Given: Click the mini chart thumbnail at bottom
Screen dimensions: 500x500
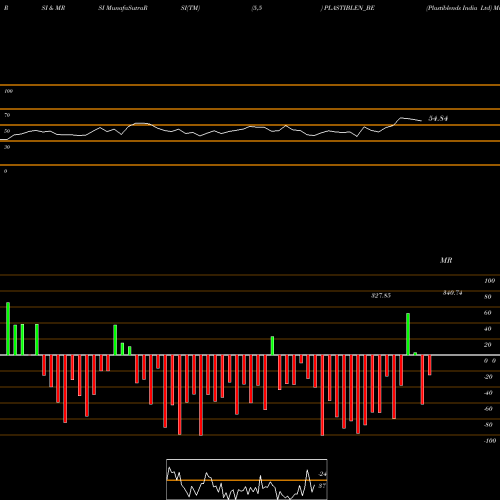Looking at the screenshot, I should click(247, 479).
